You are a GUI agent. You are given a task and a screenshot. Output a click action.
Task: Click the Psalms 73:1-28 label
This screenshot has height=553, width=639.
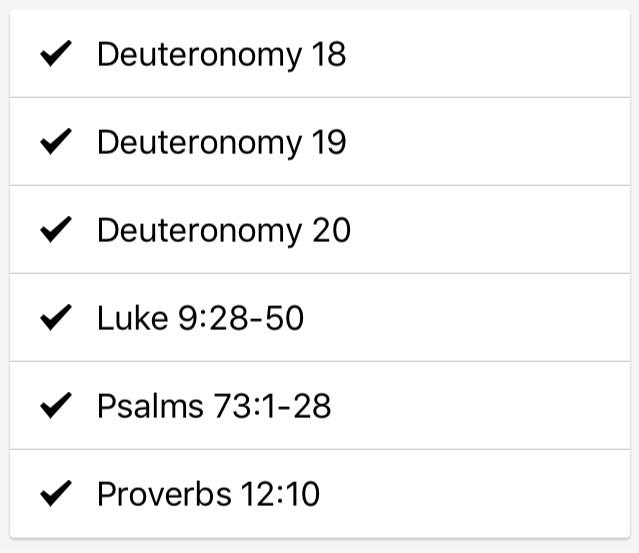coord(214,406)
